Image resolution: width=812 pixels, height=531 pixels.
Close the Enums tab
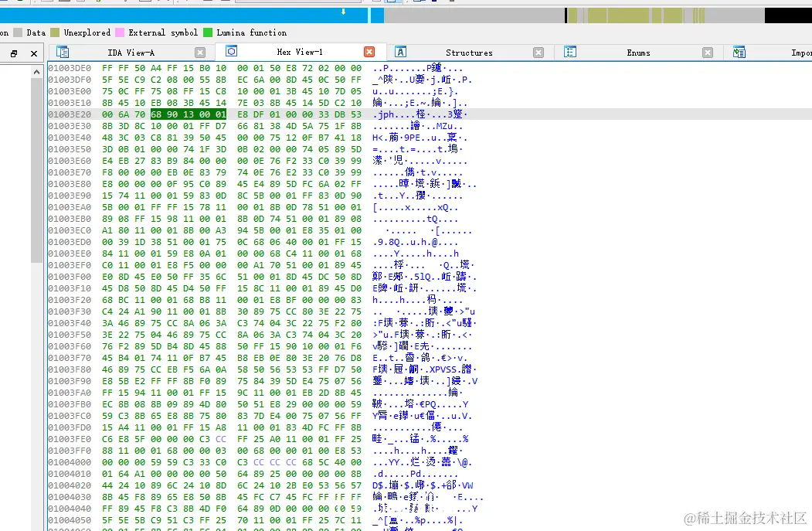pyautogui.click(x=708, y=53)
